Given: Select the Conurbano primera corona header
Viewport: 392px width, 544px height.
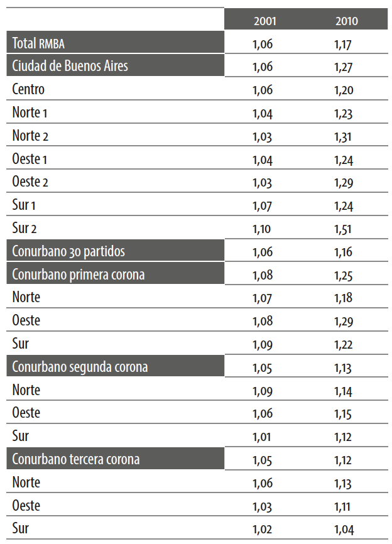Looking at the screenshot, I should 79,275.
